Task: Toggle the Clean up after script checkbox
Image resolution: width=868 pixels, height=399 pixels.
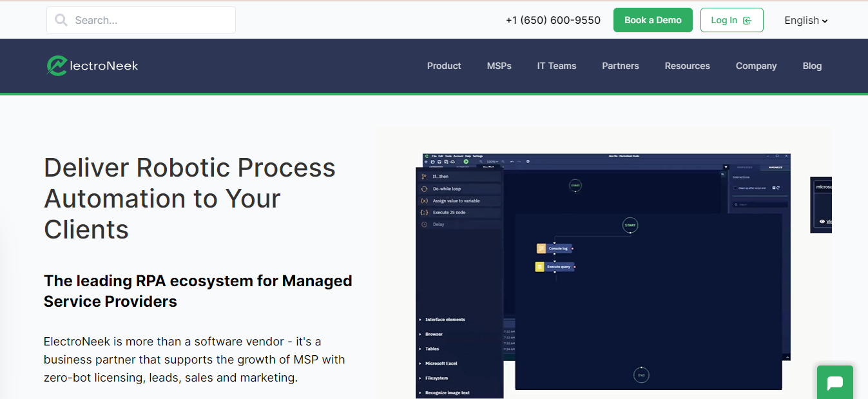Action: coord(735,188)
